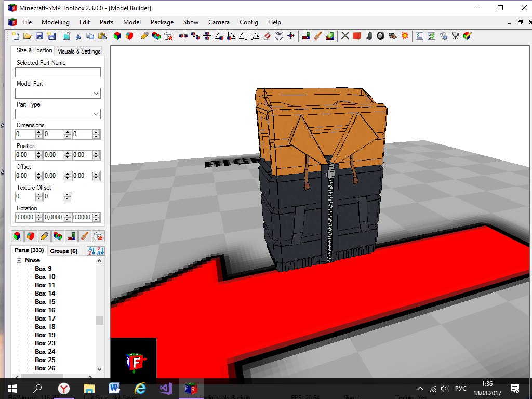Click the cannon toolbar icon
Image resolution: width=532 pixels, height=399 pixels.
[393, 36]
